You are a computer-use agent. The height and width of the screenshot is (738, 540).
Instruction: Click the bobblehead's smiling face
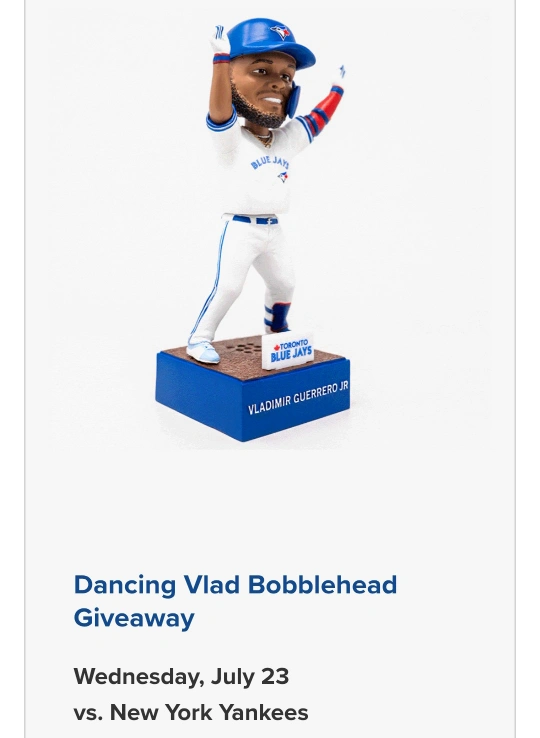264,87
